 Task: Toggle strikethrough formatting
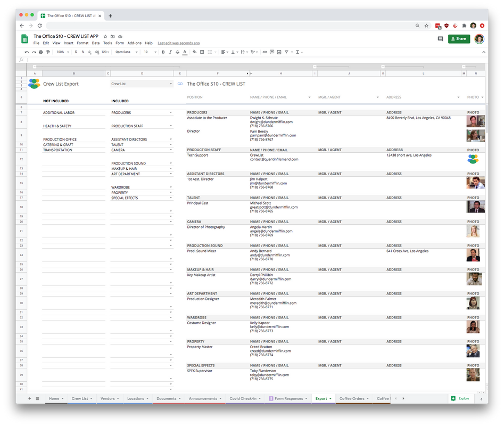177,52
